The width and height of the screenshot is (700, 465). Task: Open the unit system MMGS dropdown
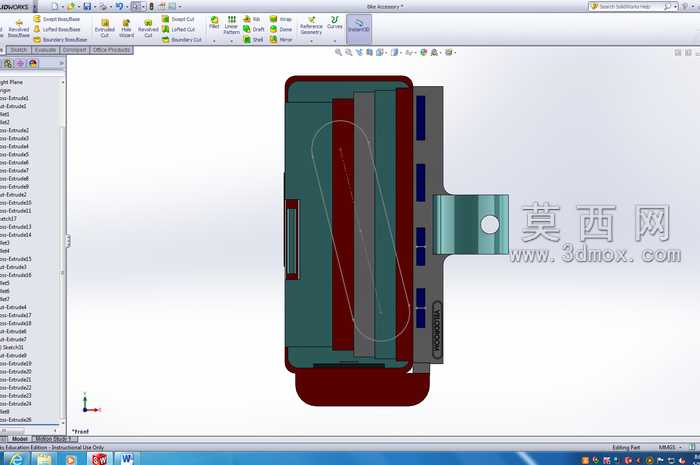pyautogui.click(x=670, y=447)
